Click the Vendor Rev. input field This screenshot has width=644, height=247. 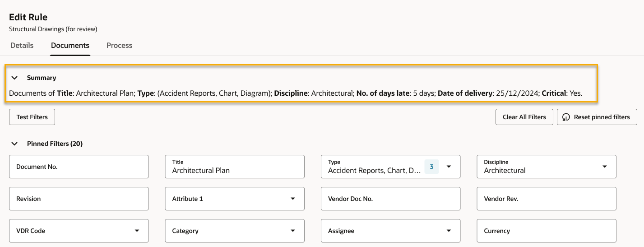click(546, 199)
